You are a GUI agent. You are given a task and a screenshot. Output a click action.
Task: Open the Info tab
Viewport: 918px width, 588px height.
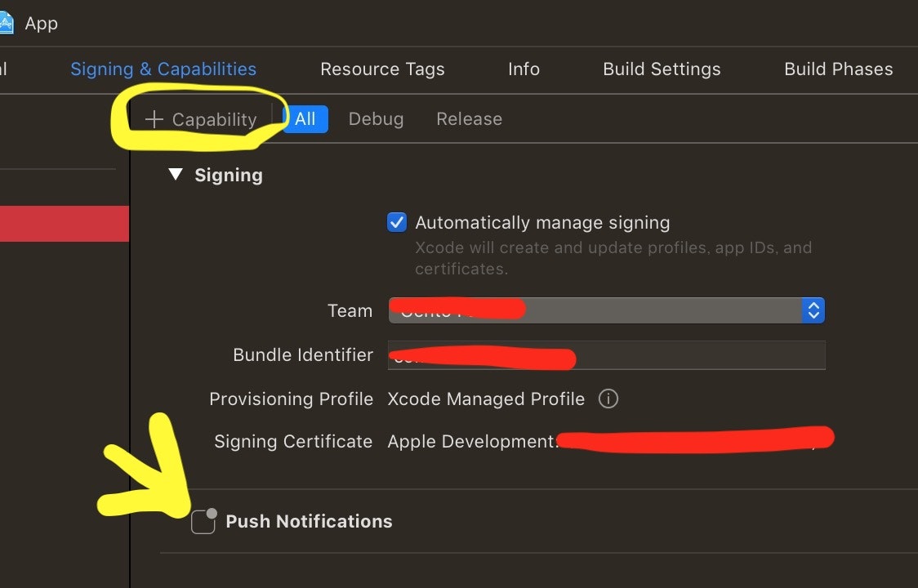524,69
